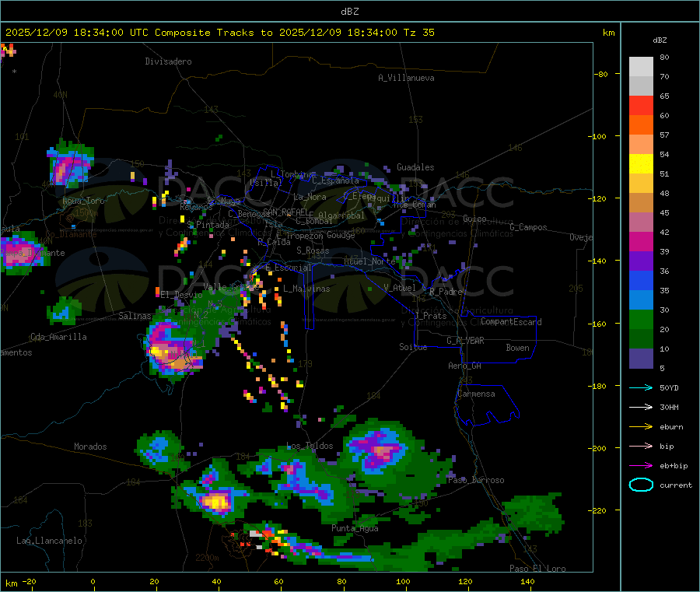
Task: Click the orange 57 dBZ legend swatch
Action: coord(641,125)
